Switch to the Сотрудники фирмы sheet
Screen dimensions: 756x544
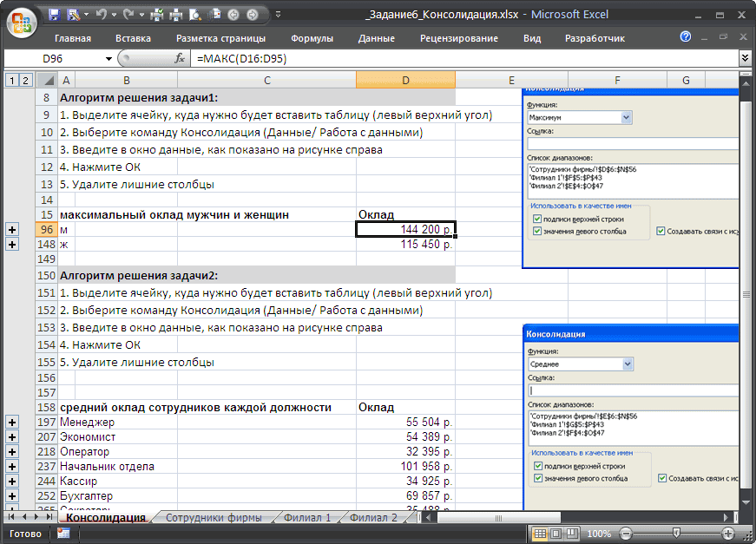click(x=214, y=517)
